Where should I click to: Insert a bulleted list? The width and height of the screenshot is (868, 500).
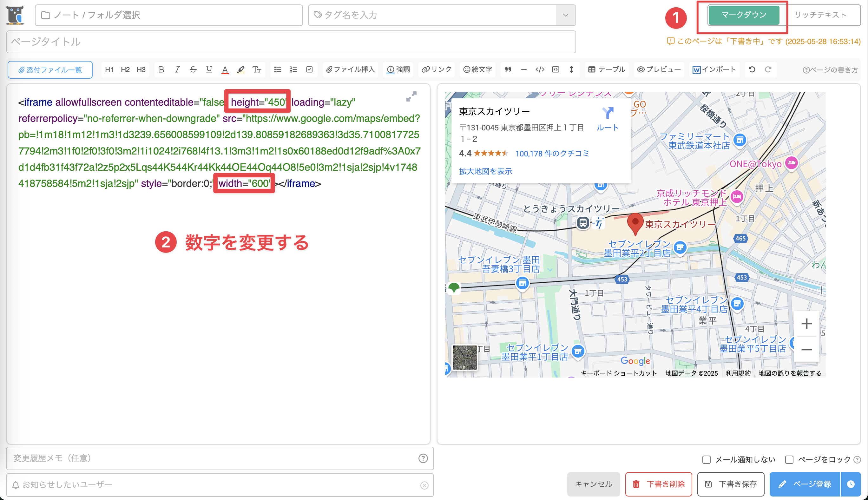click(277, 70)
